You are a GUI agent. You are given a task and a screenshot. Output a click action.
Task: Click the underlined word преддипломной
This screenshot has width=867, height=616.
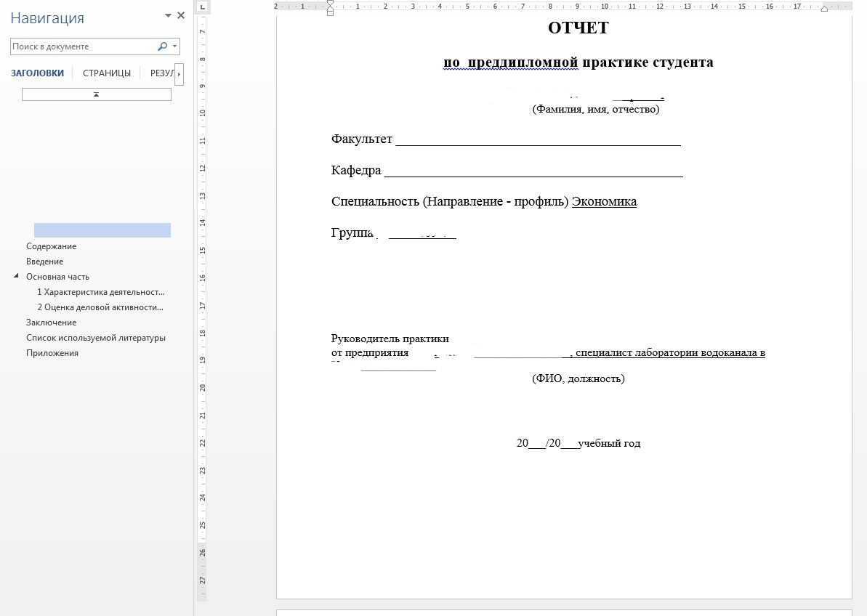click(x=523, y=62)
